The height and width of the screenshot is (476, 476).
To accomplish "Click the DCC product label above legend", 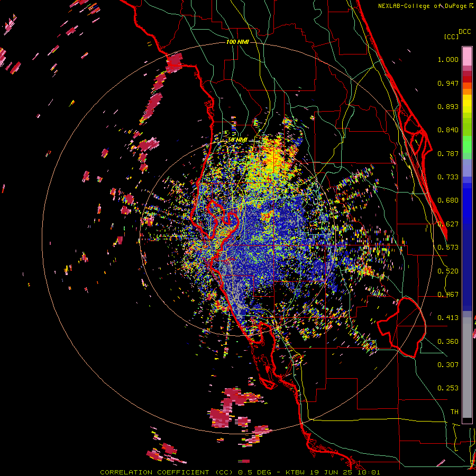I will tap(464, 32).
